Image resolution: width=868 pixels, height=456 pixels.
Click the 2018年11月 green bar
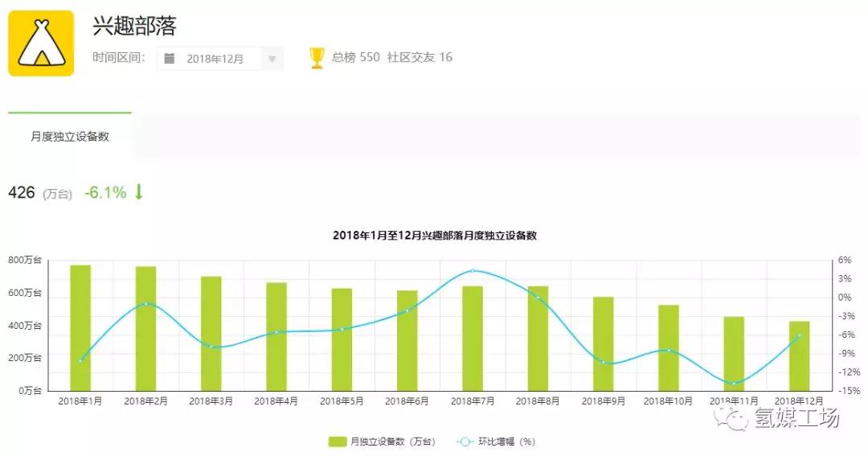pos(734,354)
